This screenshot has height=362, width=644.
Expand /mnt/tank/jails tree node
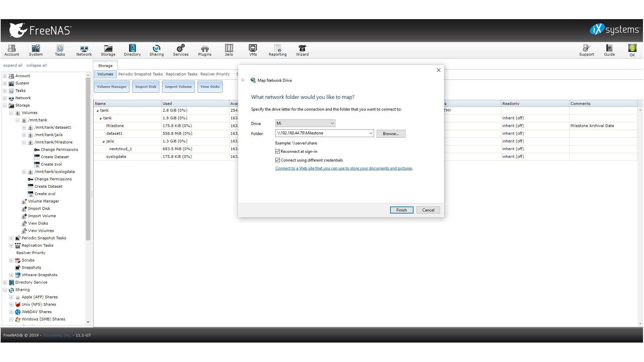pyautogui.click(x=24, y=135)
